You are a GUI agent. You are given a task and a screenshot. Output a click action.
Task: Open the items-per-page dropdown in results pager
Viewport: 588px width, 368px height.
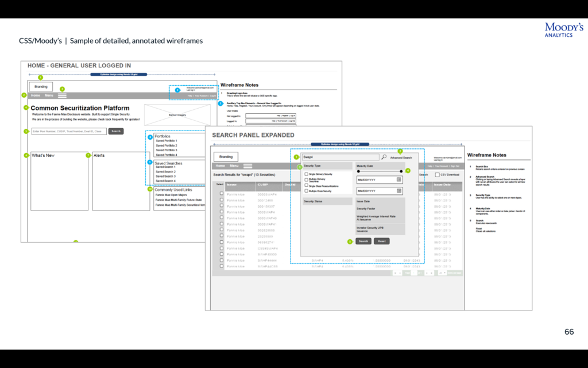[x=443, y=273]
